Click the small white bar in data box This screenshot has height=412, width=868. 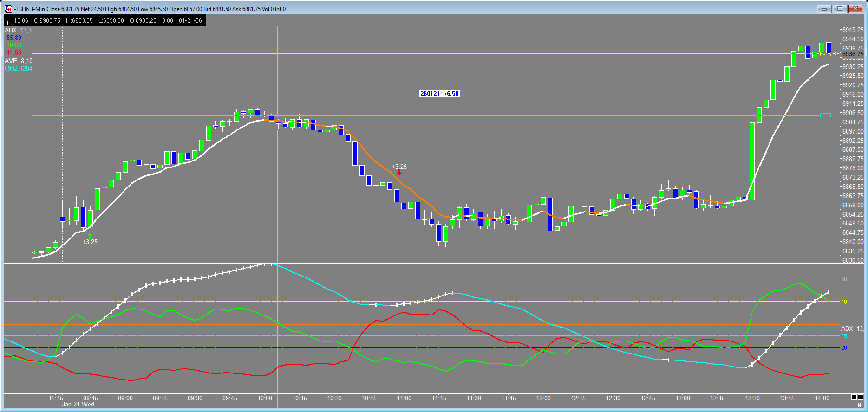click(7, 22)
